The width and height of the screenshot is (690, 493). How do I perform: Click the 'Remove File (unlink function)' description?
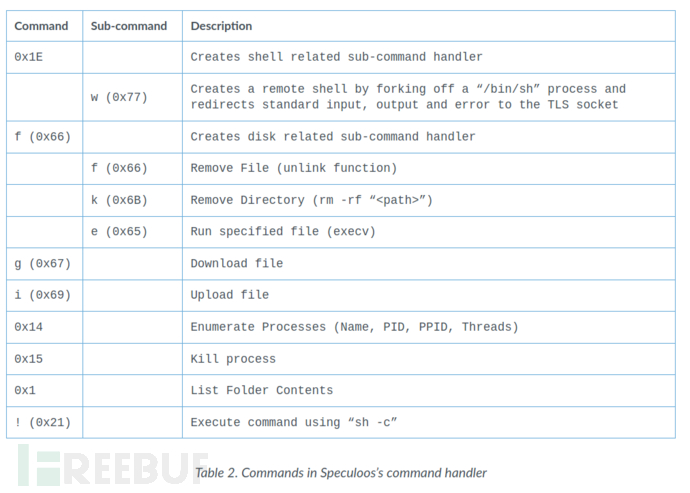[x=294, y=168]
